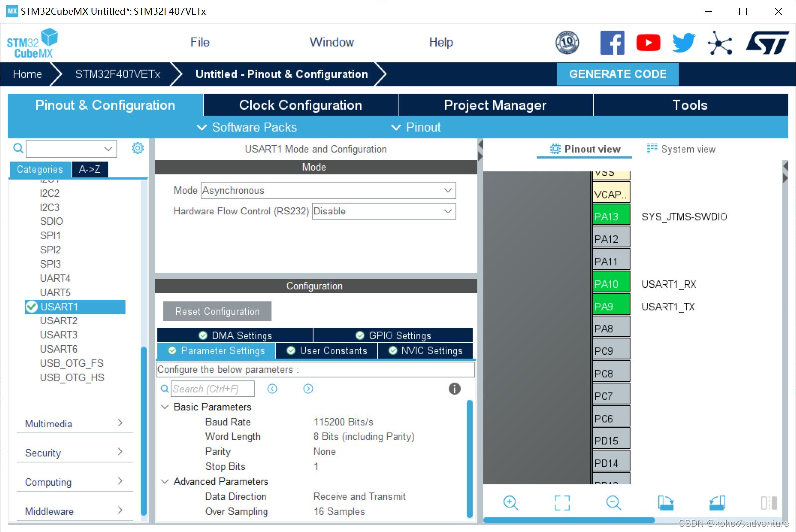The width and height of the screenshot is (796, 532).
Task: Expand the Pinout dropdown menu
Action: tap(416, 127)
